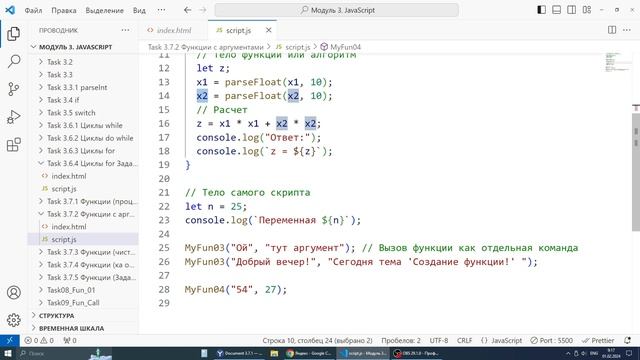
Task: Go back with the left arrow
Action: (187, 10)
